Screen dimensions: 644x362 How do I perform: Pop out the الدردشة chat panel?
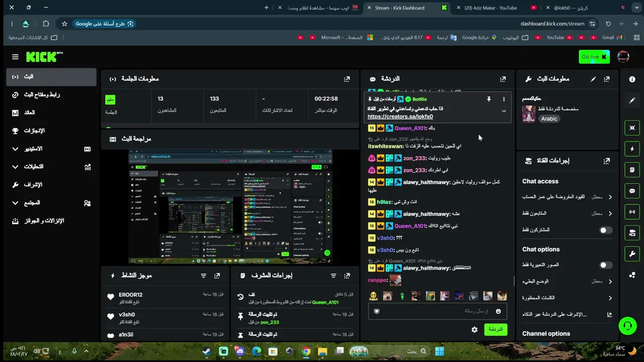503,79
